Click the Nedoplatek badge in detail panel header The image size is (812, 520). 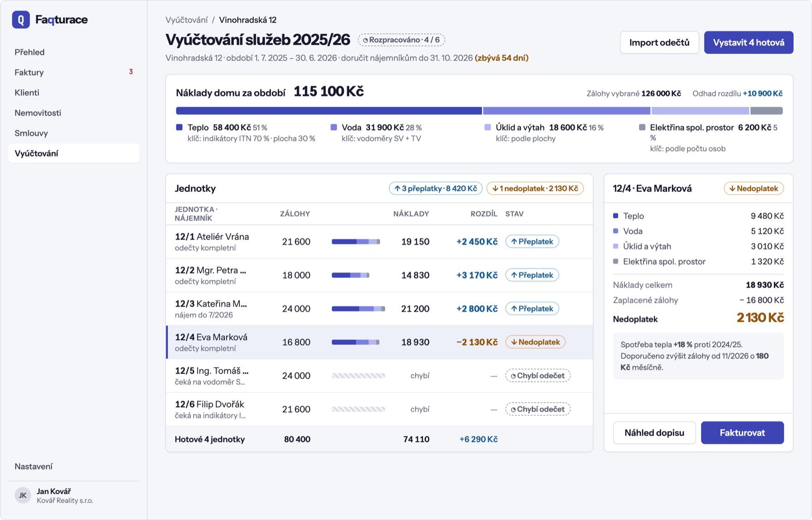click(754, 189)
